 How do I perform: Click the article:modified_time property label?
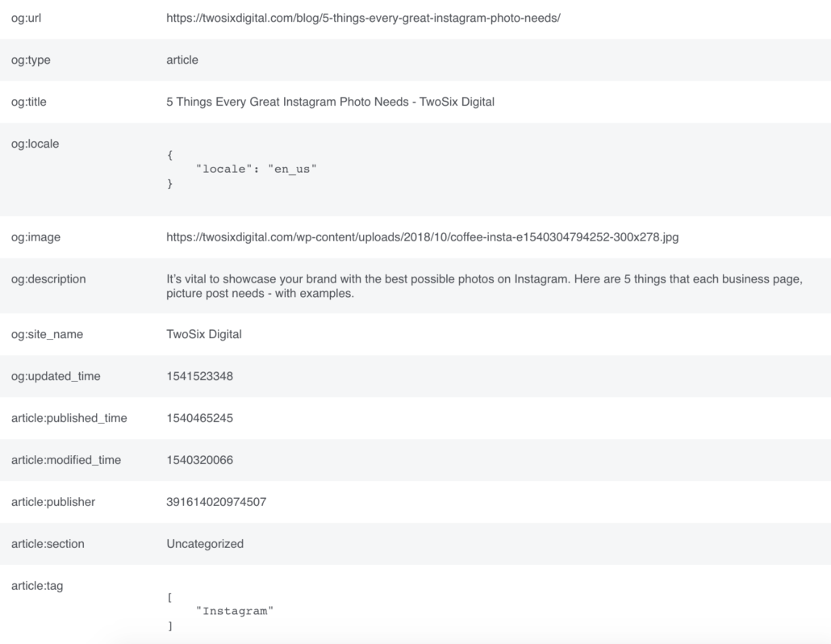pos(65,460)
